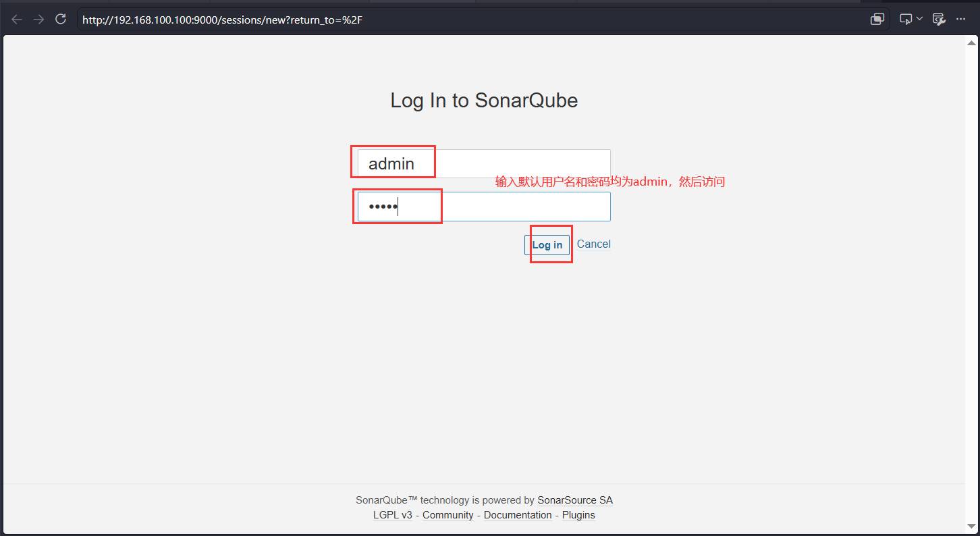Click the browser forward arrow

(39, 20)
